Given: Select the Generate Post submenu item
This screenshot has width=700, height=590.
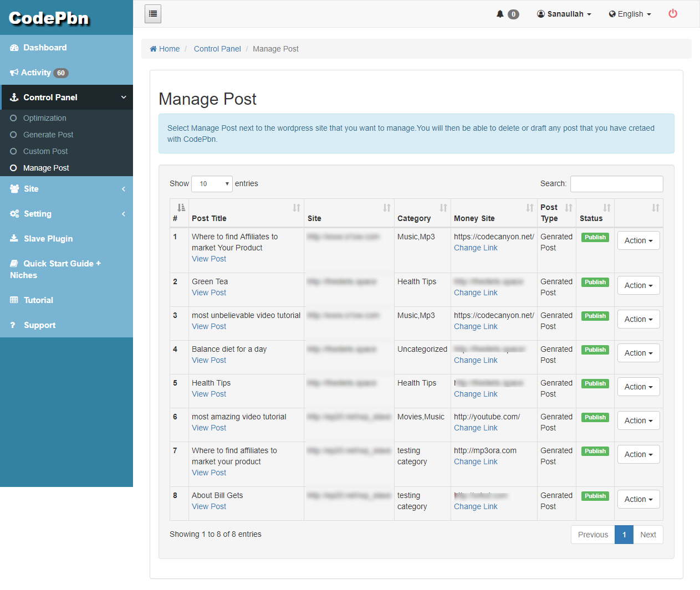Looking at the screenshot, I should [48, 135].
